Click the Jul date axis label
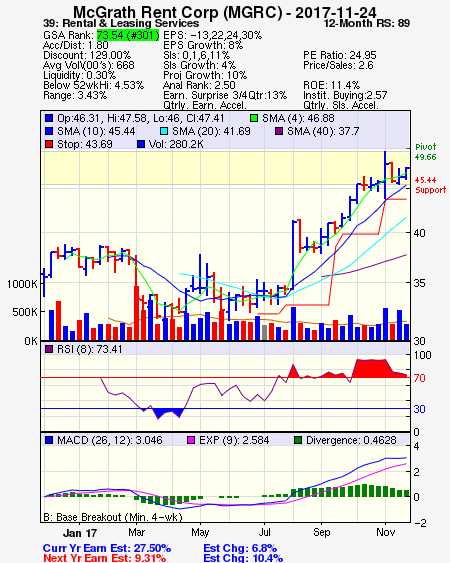 click(264, 532)
